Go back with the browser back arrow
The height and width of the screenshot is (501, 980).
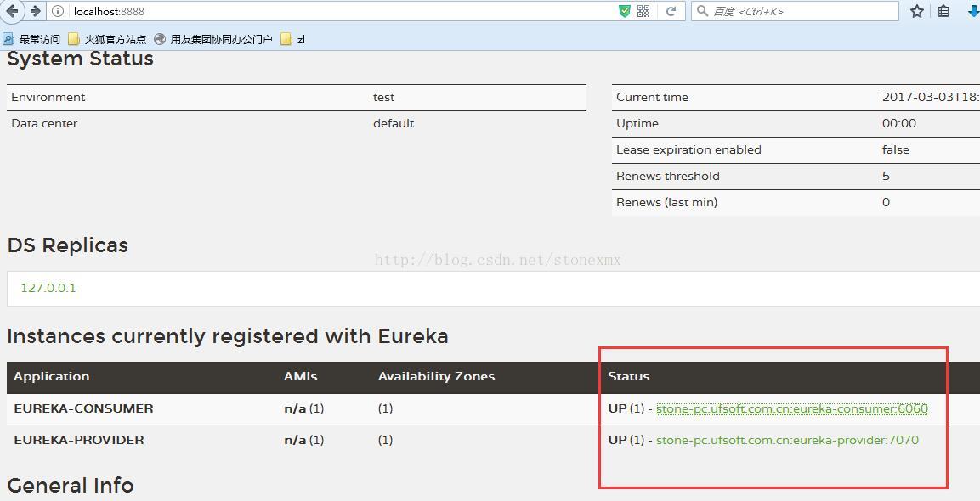[11, 11]
